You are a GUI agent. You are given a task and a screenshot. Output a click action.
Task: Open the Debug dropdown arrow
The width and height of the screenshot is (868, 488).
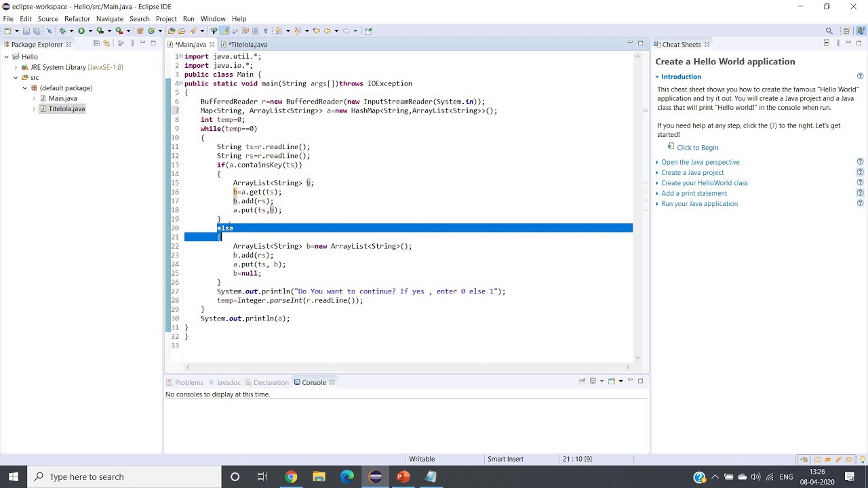click(x=71, y=30)
